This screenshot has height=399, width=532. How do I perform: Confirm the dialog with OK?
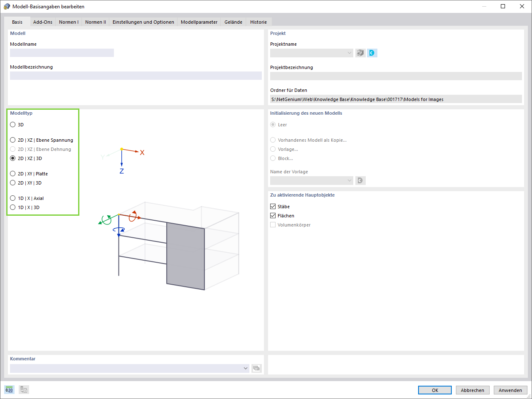point(435,390)
